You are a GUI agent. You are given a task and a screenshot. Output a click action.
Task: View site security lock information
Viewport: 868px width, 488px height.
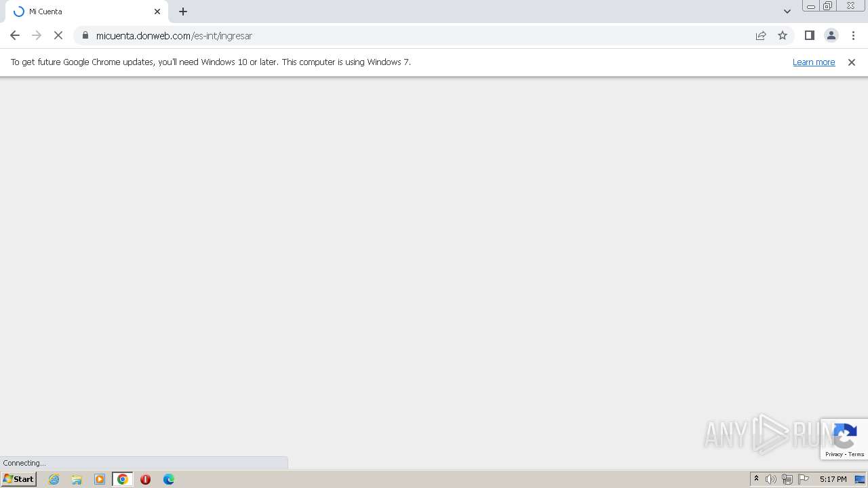coord(85,35)
